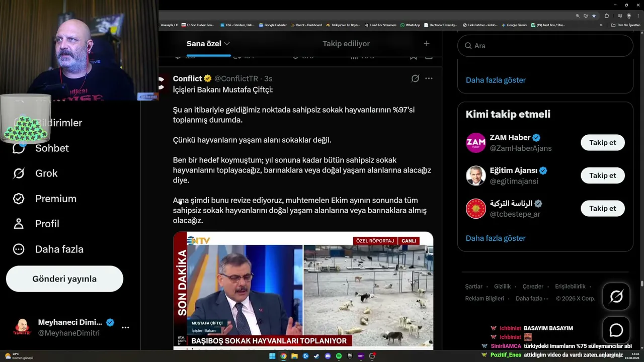Follow @tcbestepe_ar with Takip et

coord(603,209)
